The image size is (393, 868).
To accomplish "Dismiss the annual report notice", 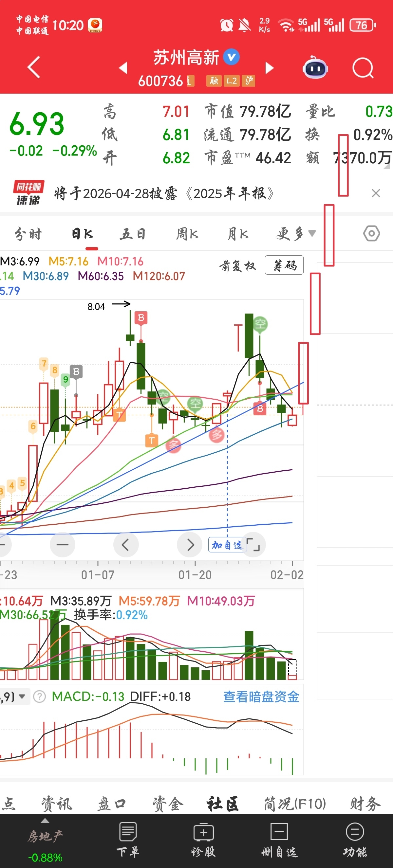I will (x=375, y=193).
